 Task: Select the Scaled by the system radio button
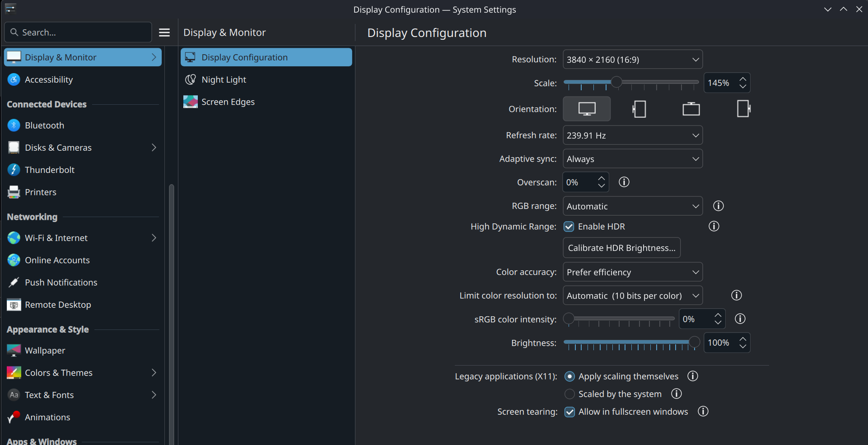[x=570, y=394]
